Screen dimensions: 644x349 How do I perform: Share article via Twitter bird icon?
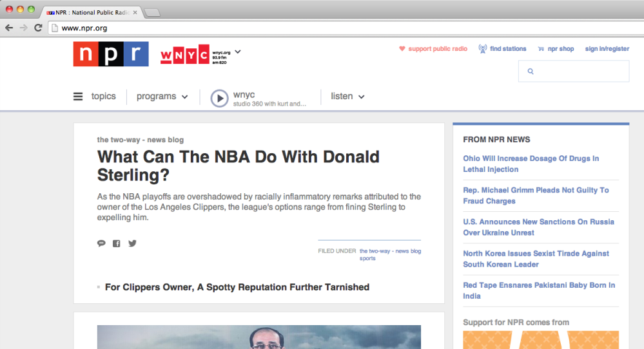(x=132, y=243)
